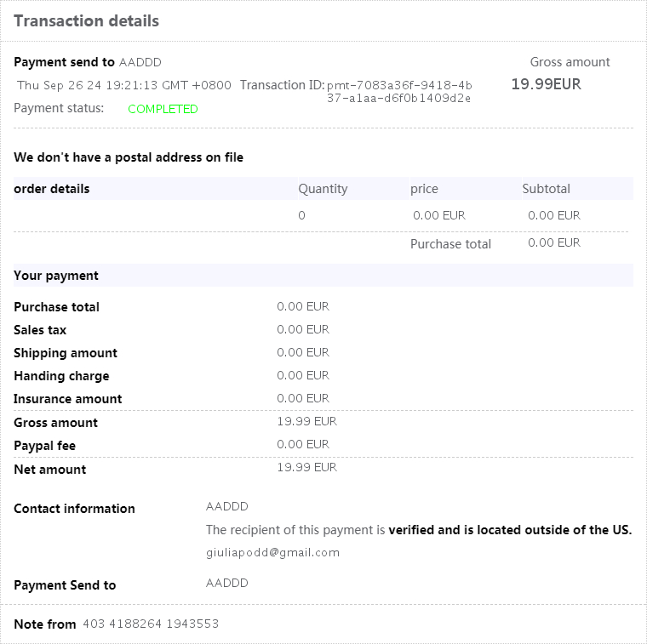Click the Handing charge label
Screen dimensions: 647x644
(x=61, y=376)
